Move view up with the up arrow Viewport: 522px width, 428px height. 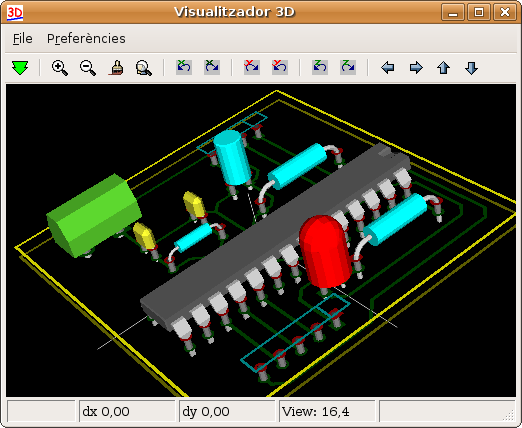[443, 68]
